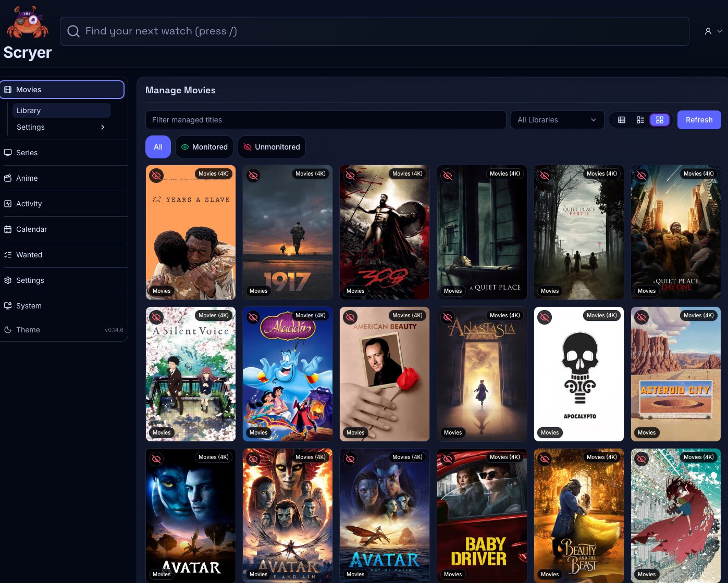This screenshot has height=583, width=728.
Task: Open the Avatar Way of Water poster
Action: 385,516
